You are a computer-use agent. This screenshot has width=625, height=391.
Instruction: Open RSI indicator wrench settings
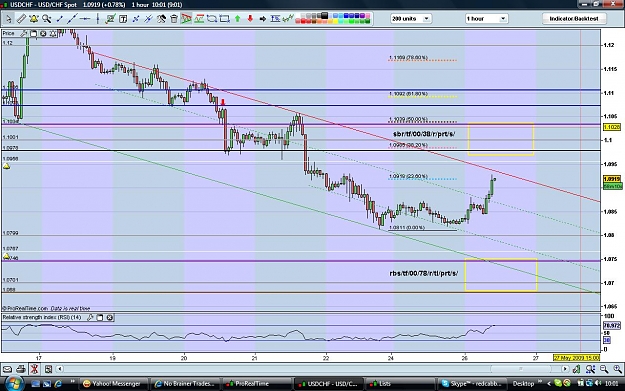point(90,317)
